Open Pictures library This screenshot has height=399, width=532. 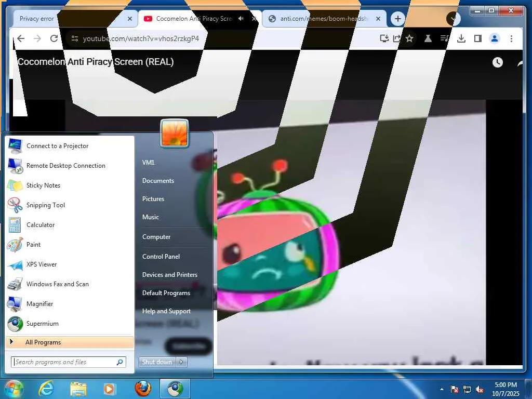153,199
